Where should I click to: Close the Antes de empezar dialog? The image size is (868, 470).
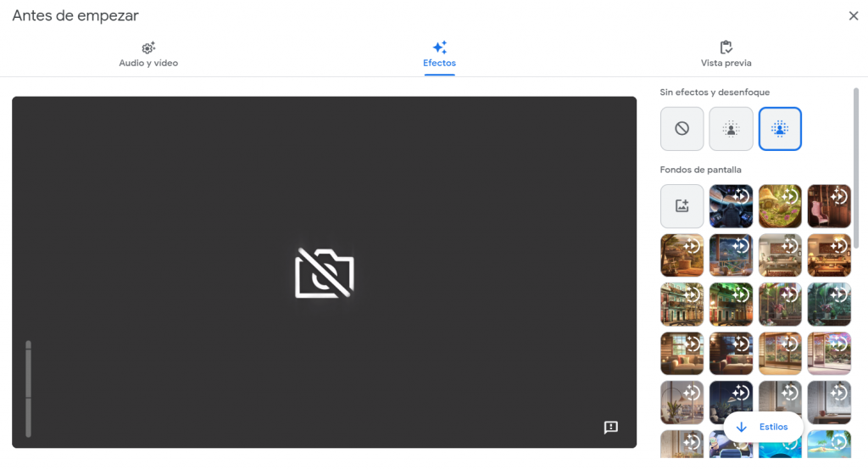tap(854, 15)
